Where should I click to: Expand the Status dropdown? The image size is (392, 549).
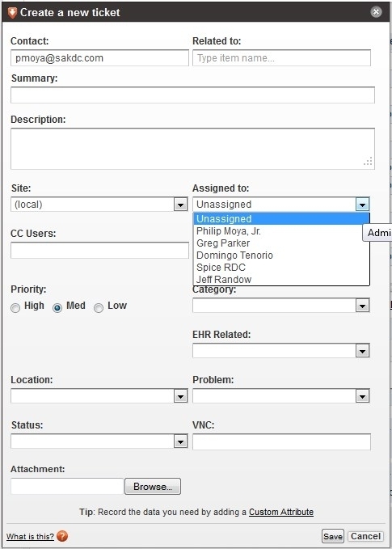tap(180, 441)
